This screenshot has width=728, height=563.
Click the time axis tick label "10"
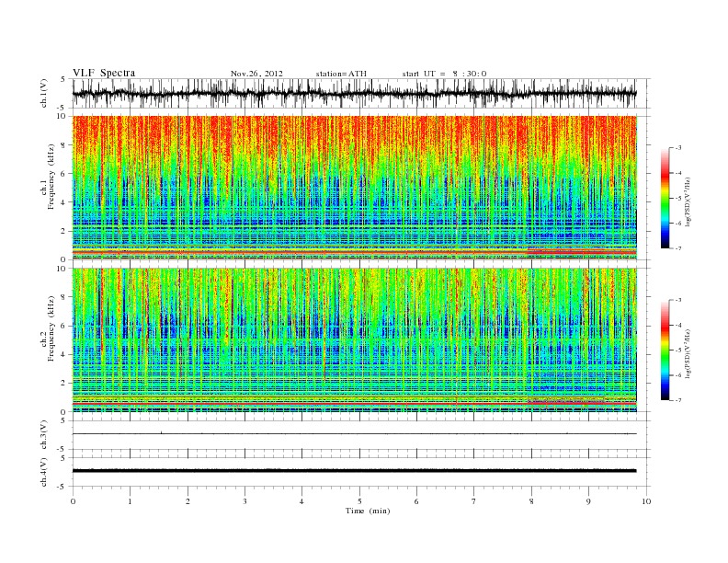click(x=646, y=501)
